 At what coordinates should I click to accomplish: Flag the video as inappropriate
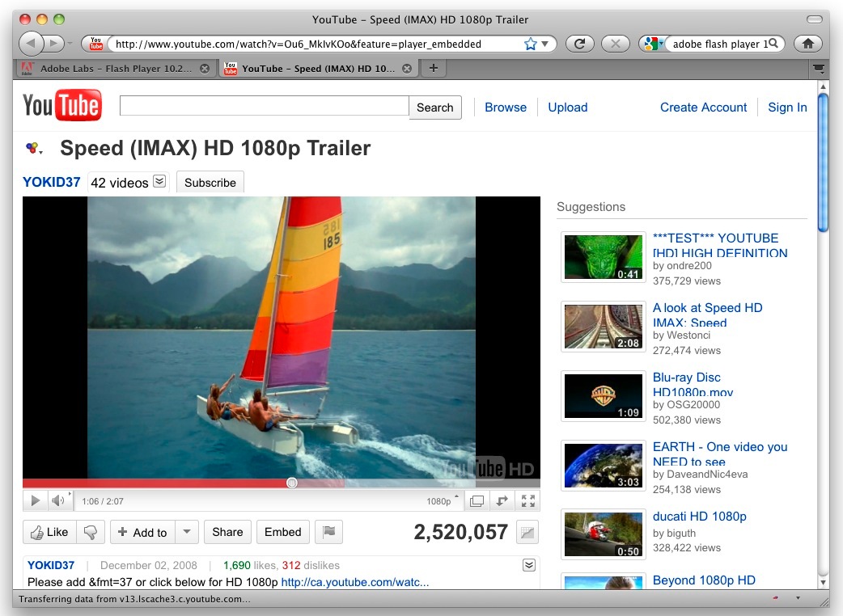pyautogui.click(x=328, y=532)
